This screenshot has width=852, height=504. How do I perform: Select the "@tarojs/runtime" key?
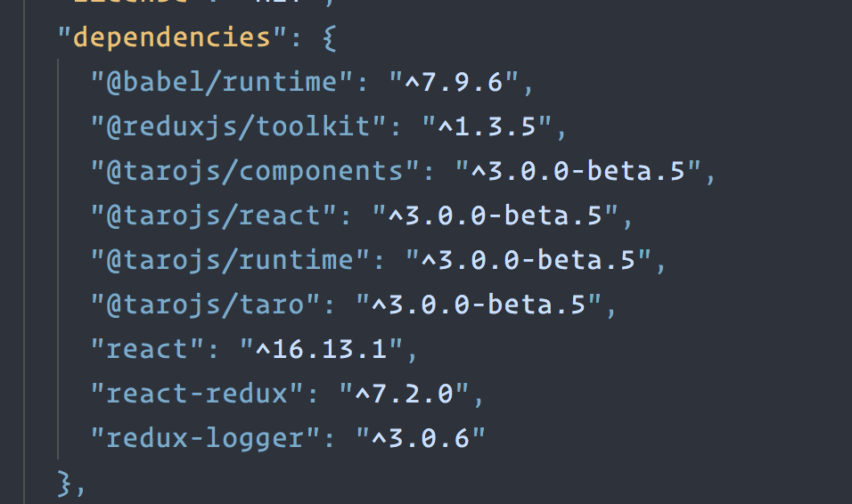(231, 261)
